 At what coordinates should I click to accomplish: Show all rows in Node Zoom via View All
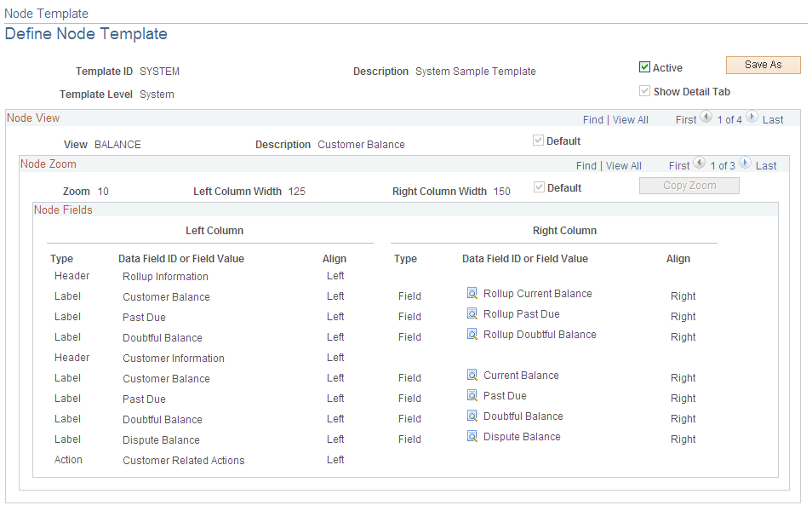623,165
